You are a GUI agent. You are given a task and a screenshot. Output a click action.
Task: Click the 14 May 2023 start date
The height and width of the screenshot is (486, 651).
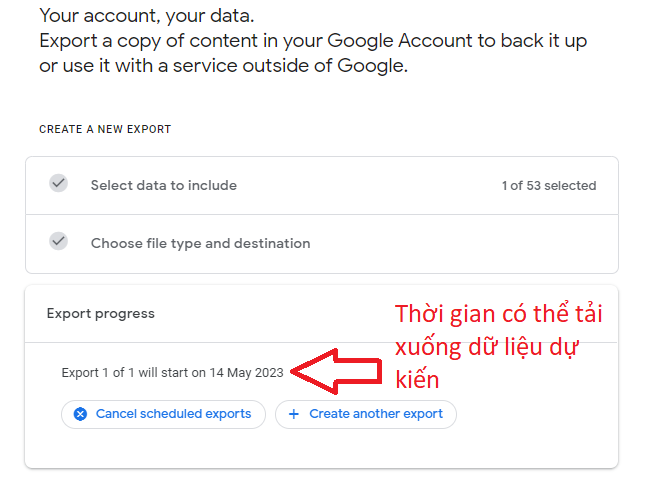246,373
